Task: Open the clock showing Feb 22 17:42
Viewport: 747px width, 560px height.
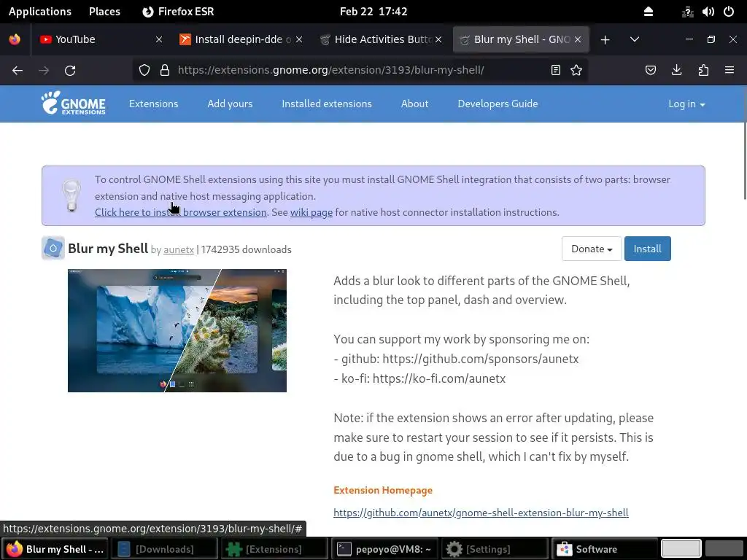Action: click(373, 12)
